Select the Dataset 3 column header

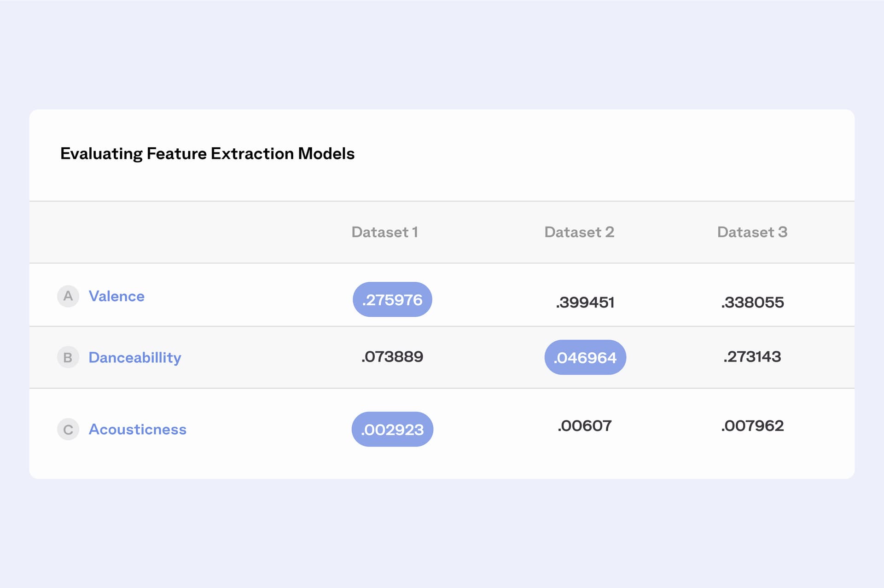tap(752, 232)
